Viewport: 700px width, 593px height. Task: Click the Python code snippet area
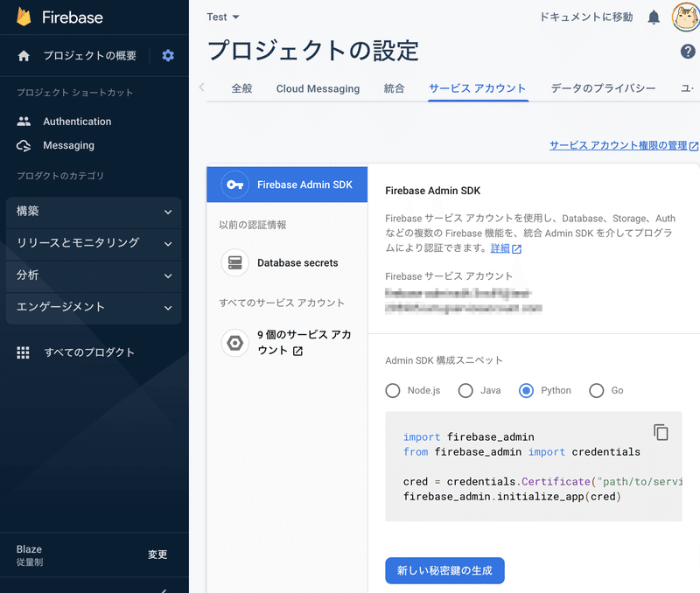coord(534,466)
